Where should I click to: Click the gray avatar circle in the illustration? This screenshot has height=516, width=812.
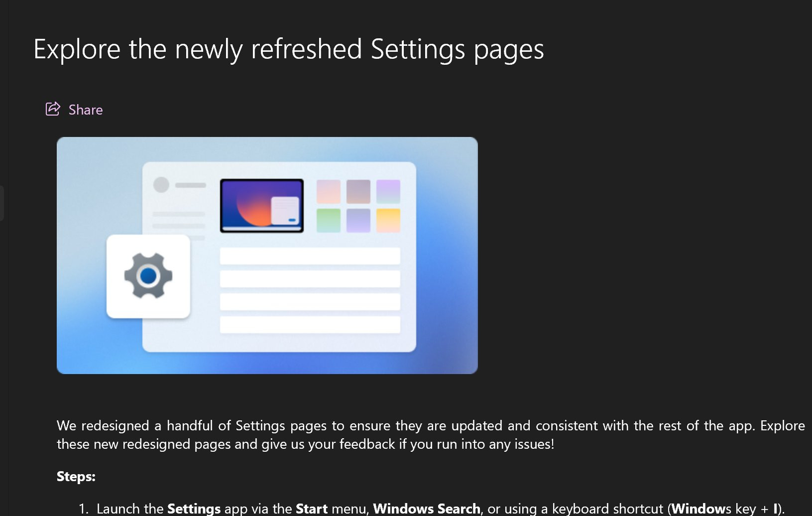[161, 185]
